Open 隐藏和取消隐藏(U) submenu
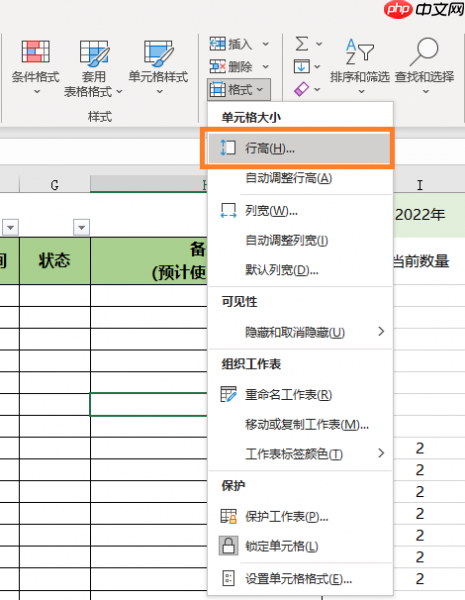This screenshot has width=465, height=600. click(x=301, y=332)
